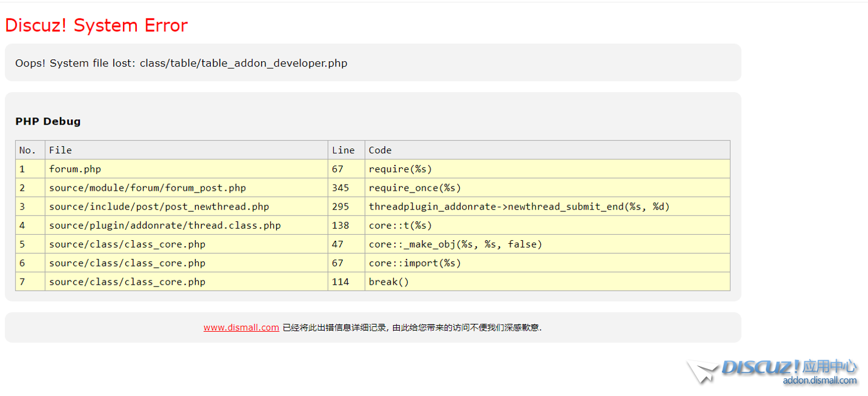This screenshot has height=396, width=868.
Task: Click the post_newthread.php file path cell
Action: coord(159,207)
